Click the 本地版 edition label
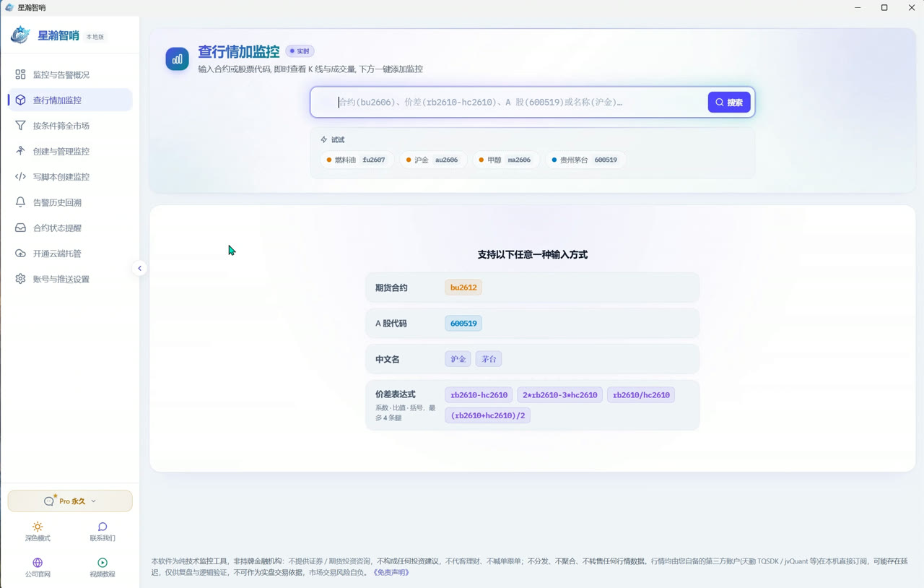This screenshot has width=924, height=588. pos(95,37)
